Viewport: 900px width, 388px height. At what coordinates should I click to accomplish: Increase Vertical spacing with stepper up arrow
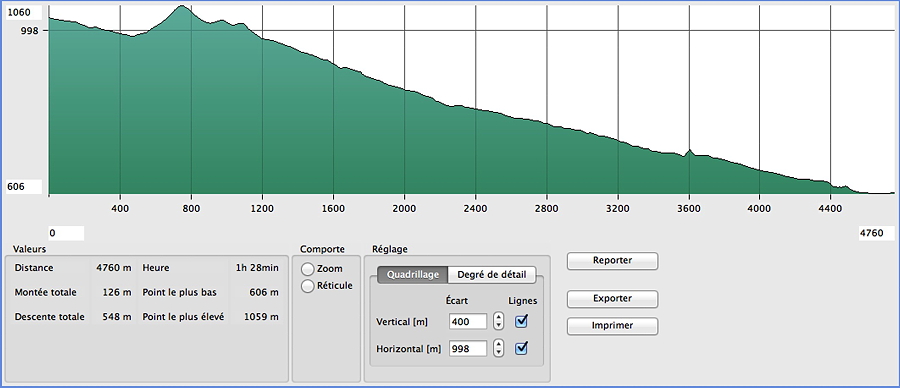499,317
